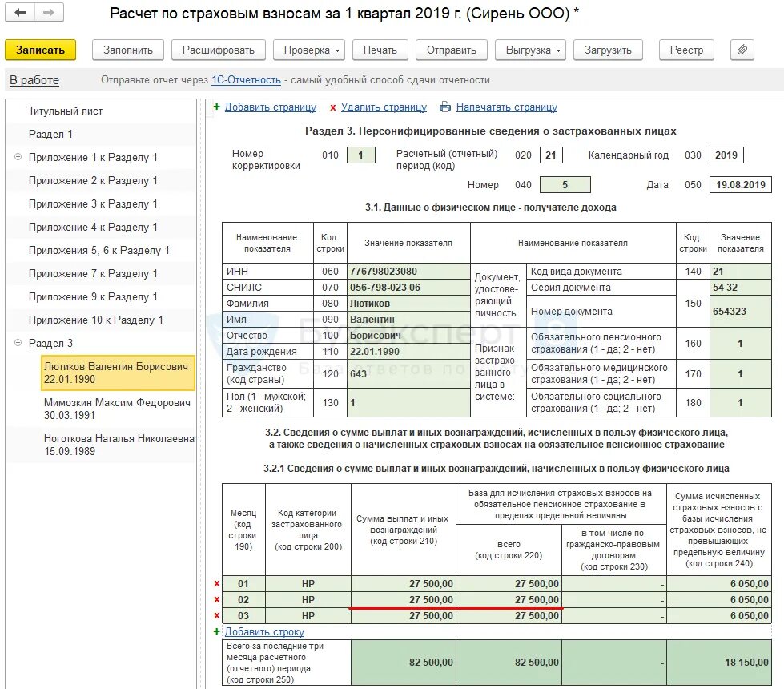Select Приложения 5, 6 к Разделу 1
Viewport: 784px width, 689px height.
(x=101, y=250)
